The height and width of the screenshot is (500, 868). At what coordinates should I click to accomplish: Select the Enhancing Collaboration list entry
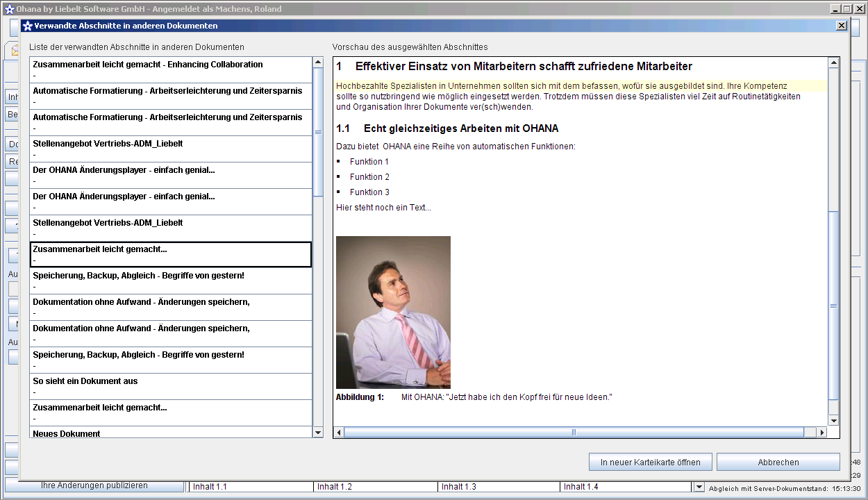point(171,69)
